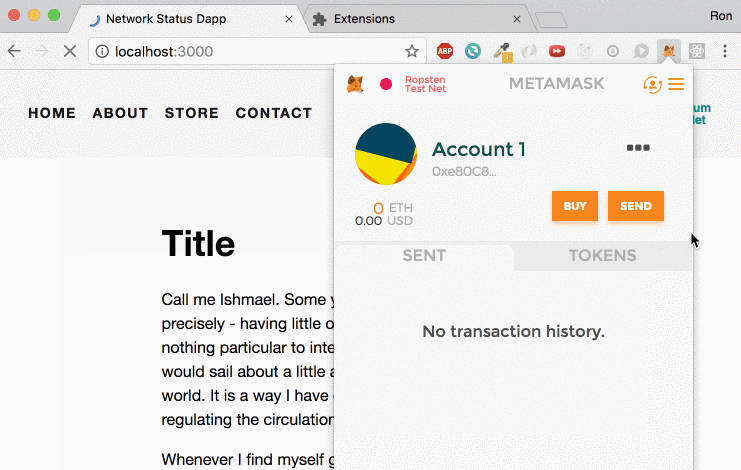Viewport: 741px width, 470px height.
Task: Open Account 1 options via three dots
Action: tap(638, 148)
